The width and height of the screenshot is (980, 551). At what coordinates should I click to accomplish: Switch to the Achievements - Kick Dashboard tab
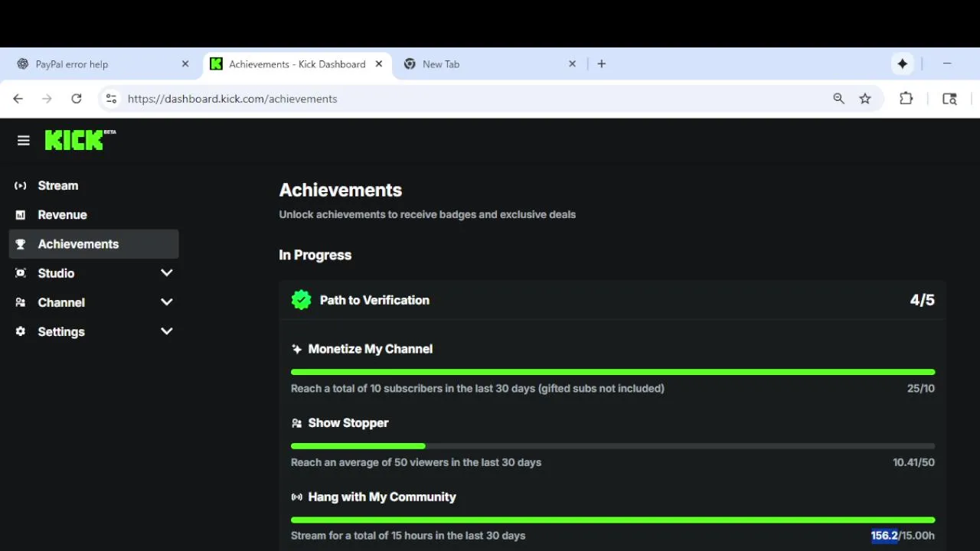(297, 64)
